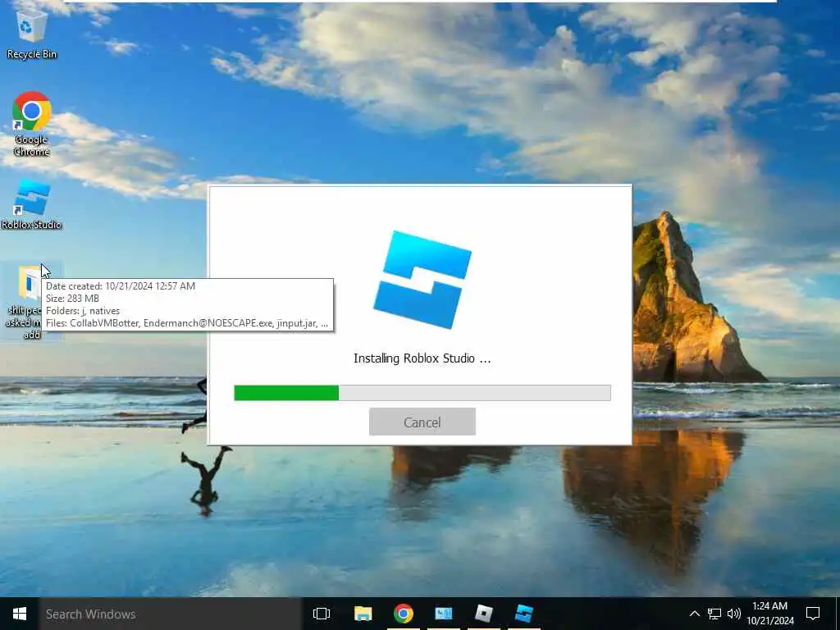Viewport: 840px width, 630px height.
Task: Click the tooltip 'Date created' line
Action: [121, 286]
